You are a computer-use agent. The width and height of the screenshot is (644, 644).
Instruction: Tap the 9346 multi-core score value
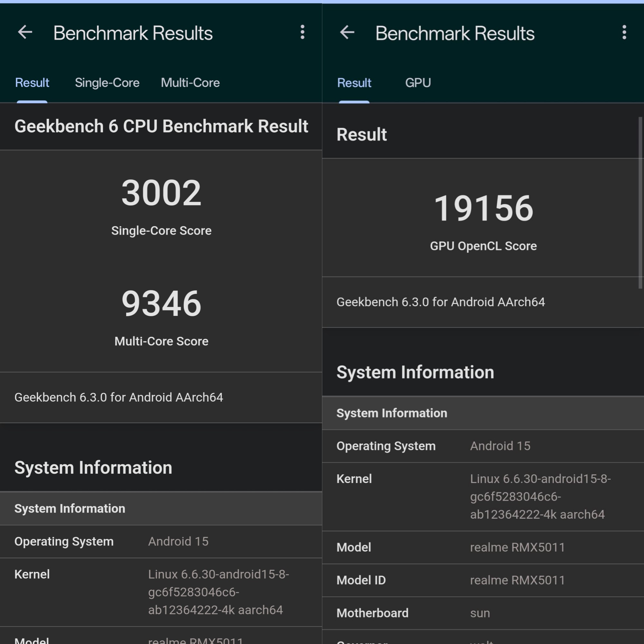click(161, 303)
